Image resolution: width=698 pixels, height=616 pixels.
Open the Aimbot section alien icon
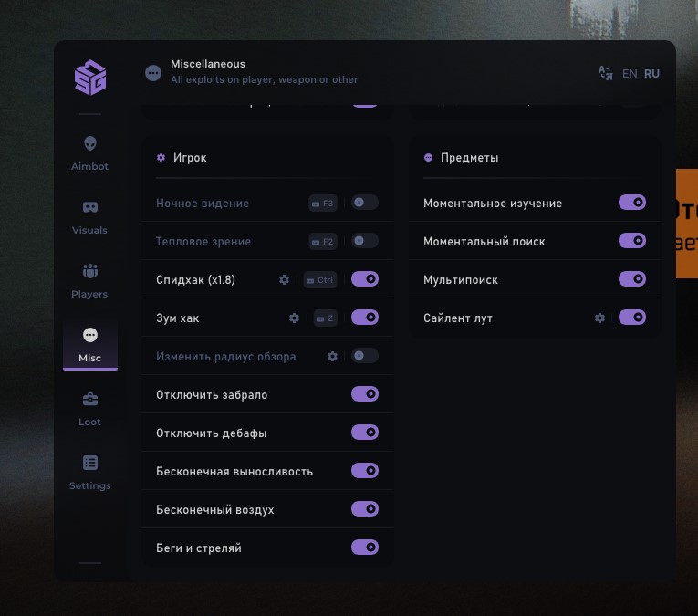pyautogui.click(x=89, y=144)
